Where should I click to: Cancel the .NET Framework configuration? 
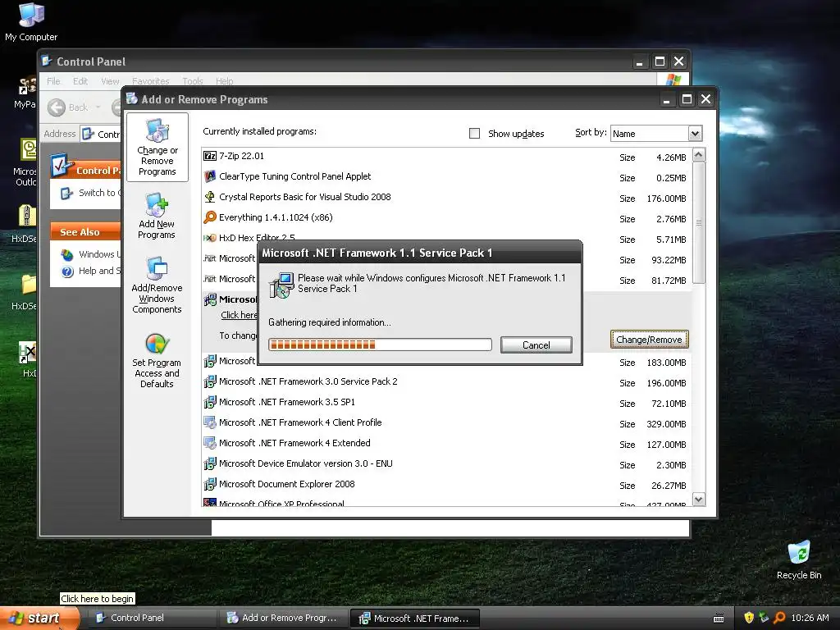[536, 345]
